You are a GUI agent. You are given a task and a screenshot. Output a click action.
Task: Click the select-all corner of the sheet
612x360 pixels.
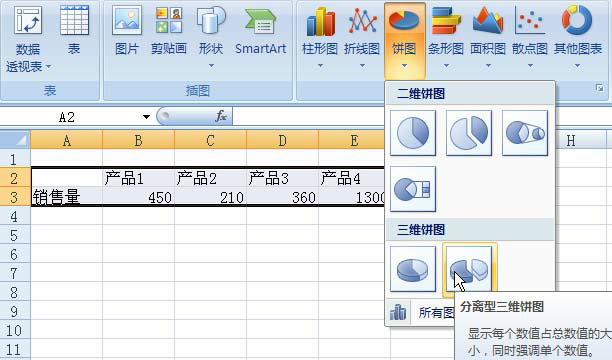click(x=15, y=140)
